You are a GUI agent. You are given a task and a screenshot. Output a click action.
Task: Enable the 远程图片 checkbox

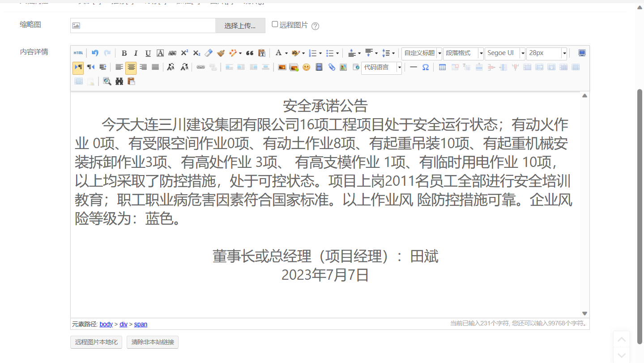(x=275, y=24)
